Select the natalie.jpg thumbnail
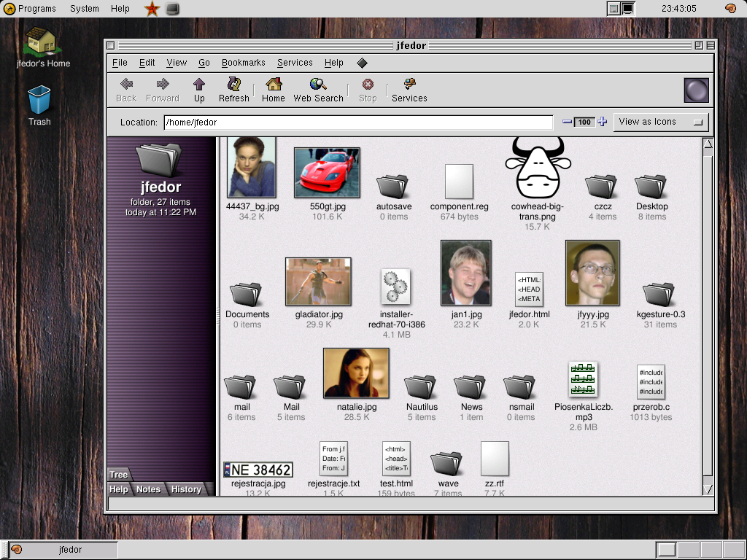Screen dimensions: 747x560 pos(356,373)
